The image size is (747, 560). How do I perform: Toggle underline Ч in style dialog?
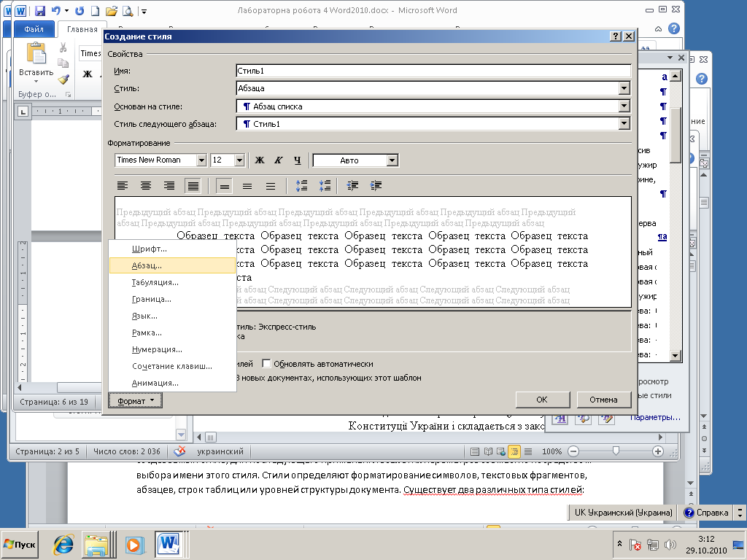click(298, 160)
